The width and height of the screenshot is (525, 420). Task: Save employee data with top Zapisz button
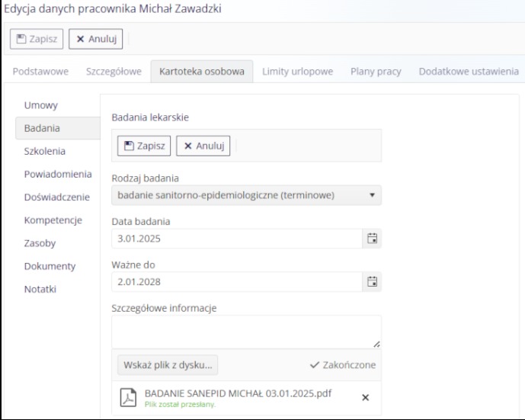click(x=37, y=39)
